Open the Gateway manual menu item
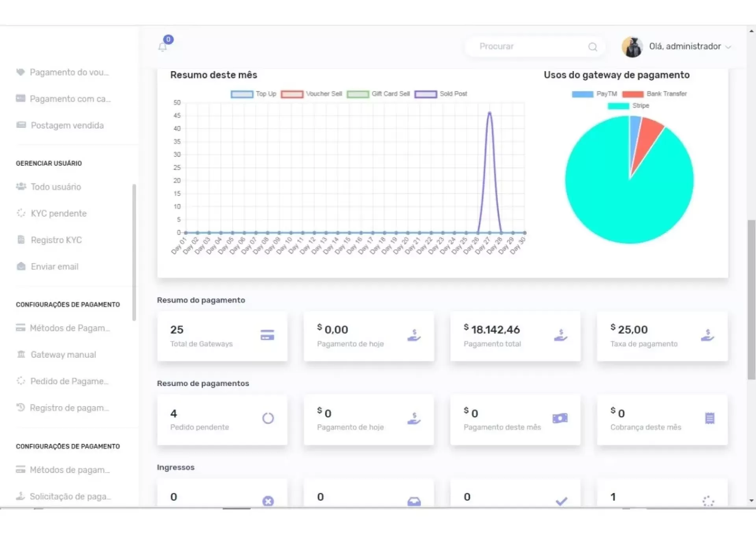This screenshot has height=534, width=756. point(63,355)
